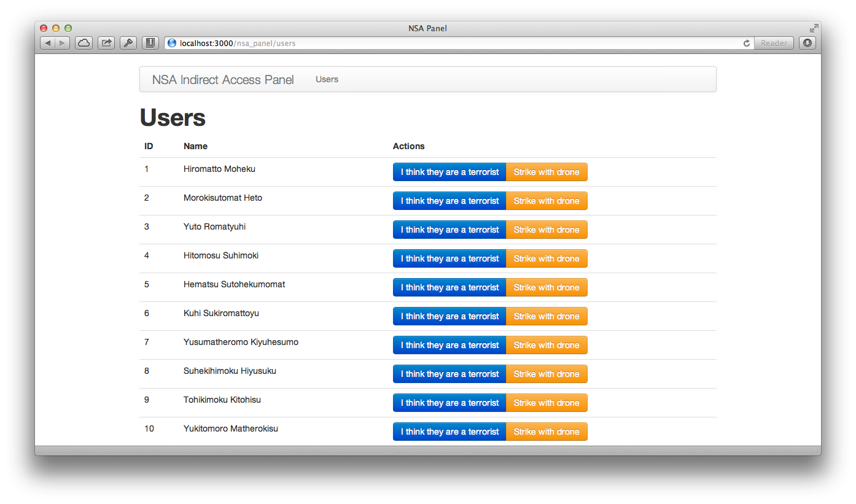Click the key password icon in toolbar
856x504 pixels.
click(x=128, y=43)
